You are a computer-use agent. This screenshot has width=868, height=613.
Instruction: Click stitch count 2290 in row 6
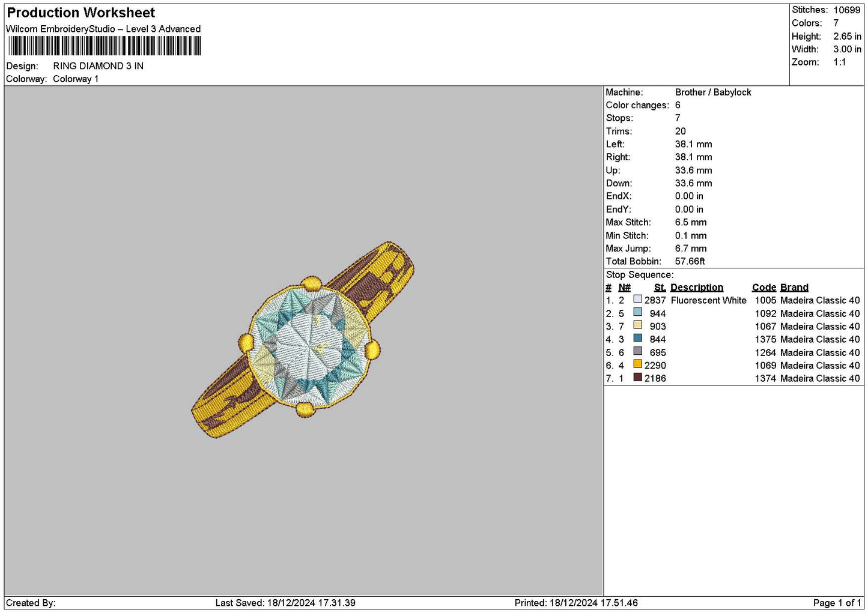pos(655,366)
